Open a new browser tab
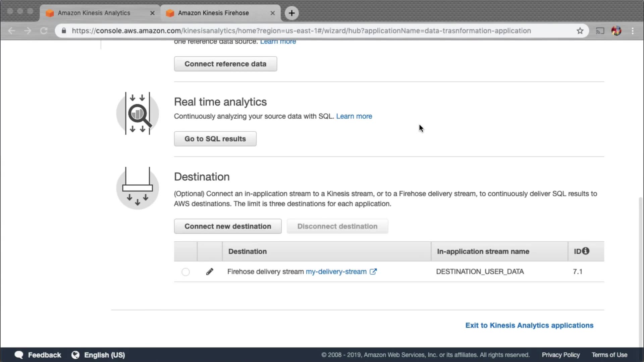Viewport: 644px width, 362px height. (292, 13)
